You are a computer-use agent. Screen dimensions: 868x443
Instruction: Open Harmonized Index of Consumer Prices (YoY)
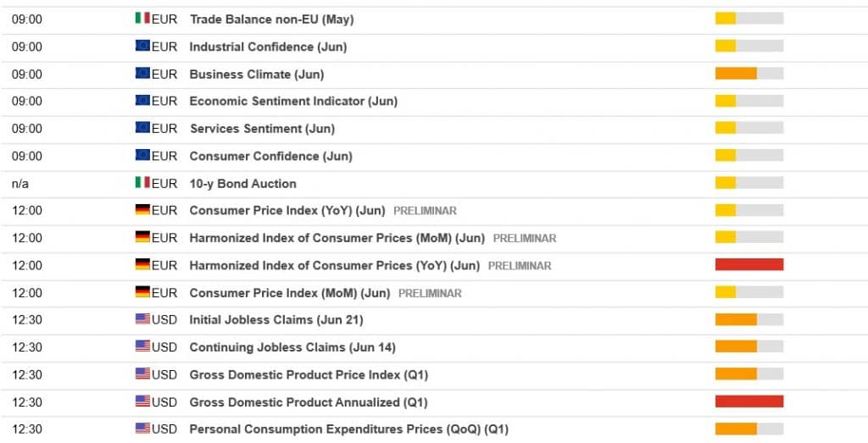334,265
